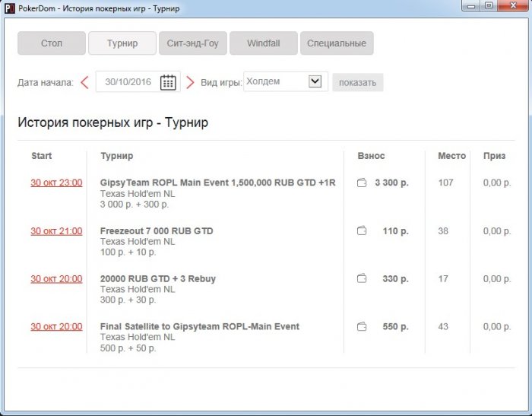Screen dimensions: 532x416
Task: Click place value 38
Action: [x=443, y=231]
